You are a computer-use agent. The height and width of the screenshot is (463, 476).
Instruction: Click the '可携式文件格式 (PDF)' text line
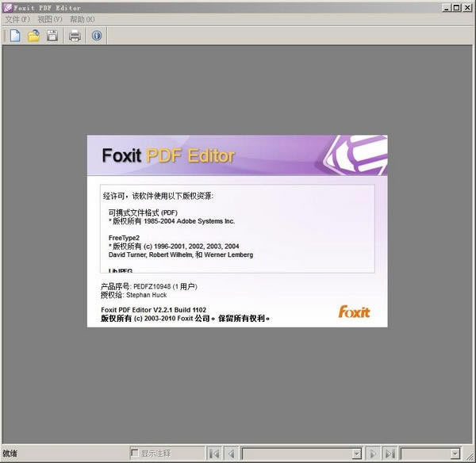[x=143, y=212]
